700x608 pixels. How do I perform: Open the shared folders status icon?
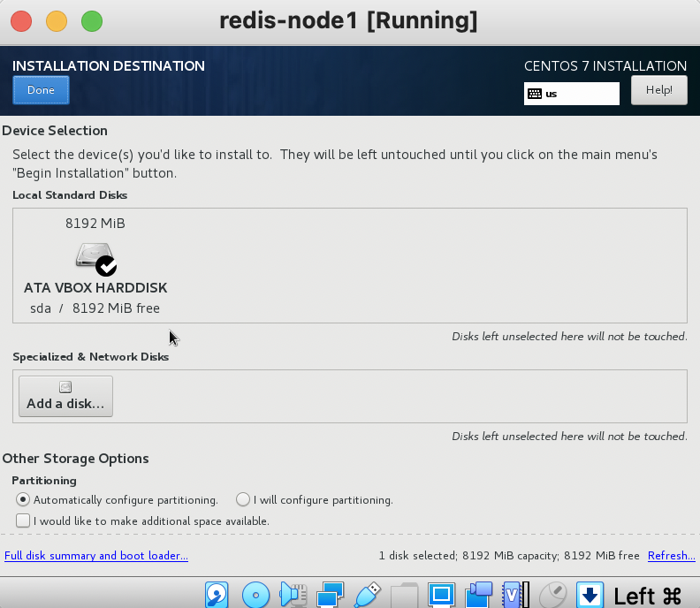pos(404,595)
